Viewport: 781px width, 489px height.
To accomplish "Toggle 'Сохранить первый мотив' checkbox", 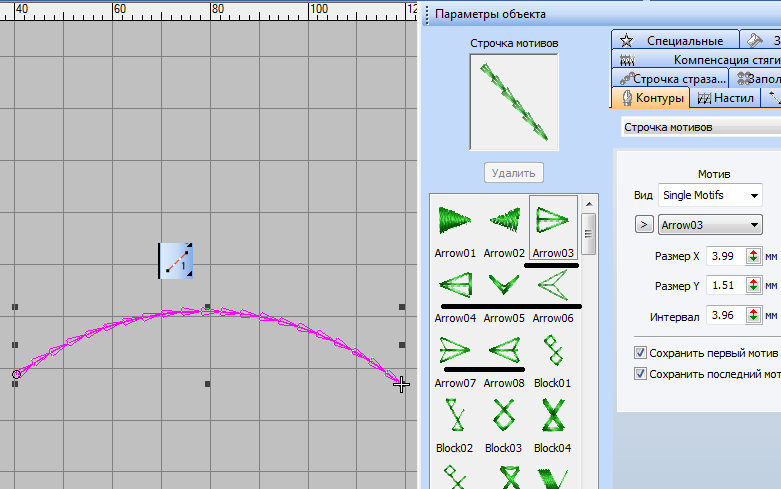I will [641, 353].
